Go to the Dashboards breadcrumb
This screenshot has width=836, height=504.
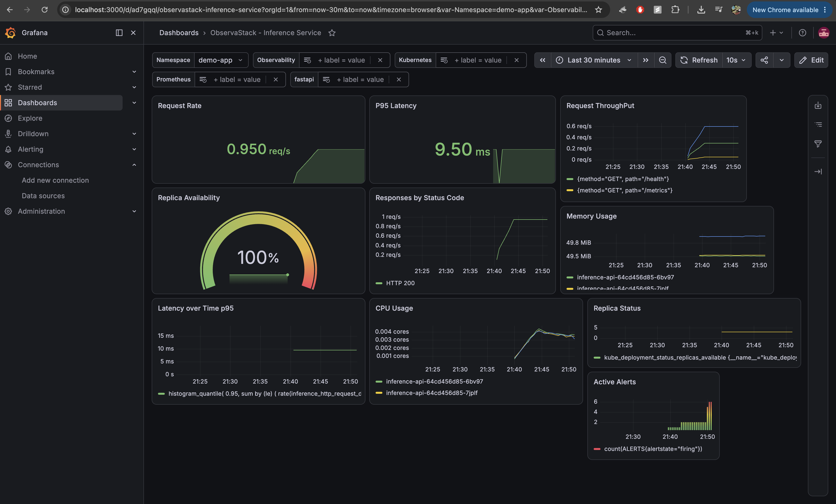click(179, 33)
